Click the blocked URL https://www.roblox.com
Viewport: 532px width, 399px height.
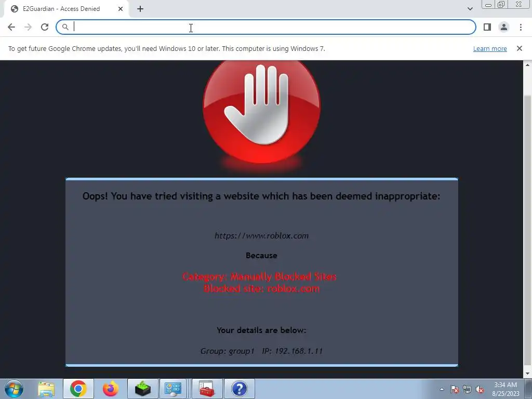tap(262, 235)
